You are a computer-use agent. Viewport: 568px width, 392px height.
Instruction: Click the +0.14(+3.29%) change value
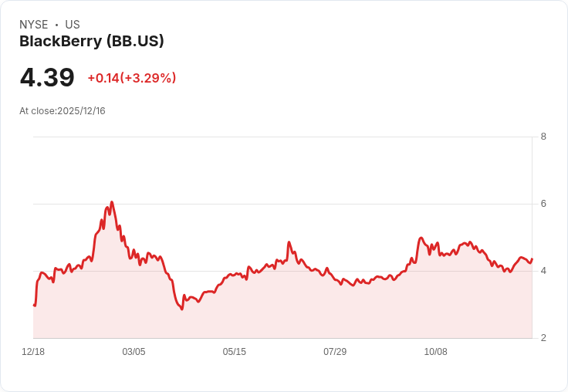[x=132, y=78]
